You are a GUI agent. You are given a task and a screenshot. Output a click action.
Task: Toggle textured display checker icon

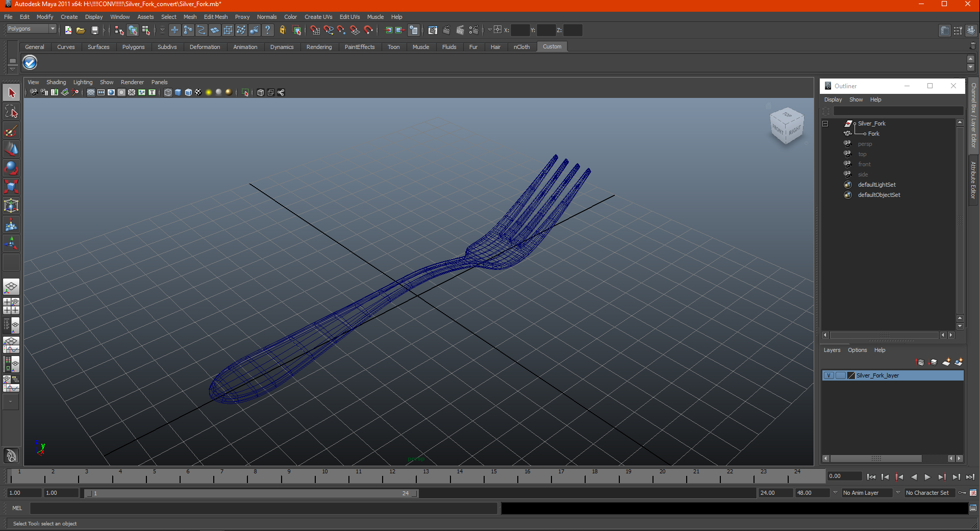[x=198, y=92]
